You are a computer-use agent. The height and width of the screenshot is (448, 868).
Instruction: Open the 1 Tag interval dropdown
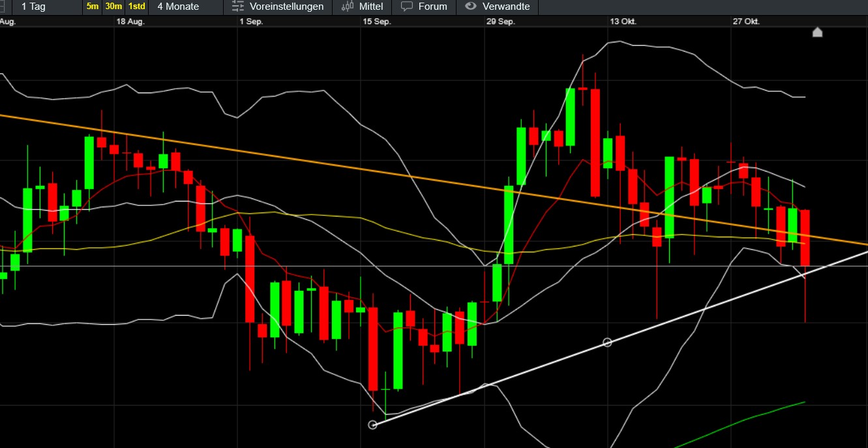(33, 7)
